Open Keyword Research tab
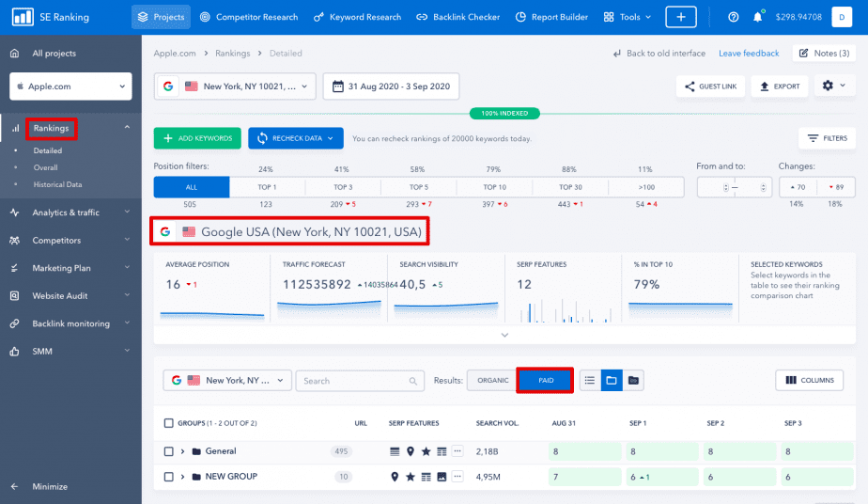868x504 pixels. [358, 17]
